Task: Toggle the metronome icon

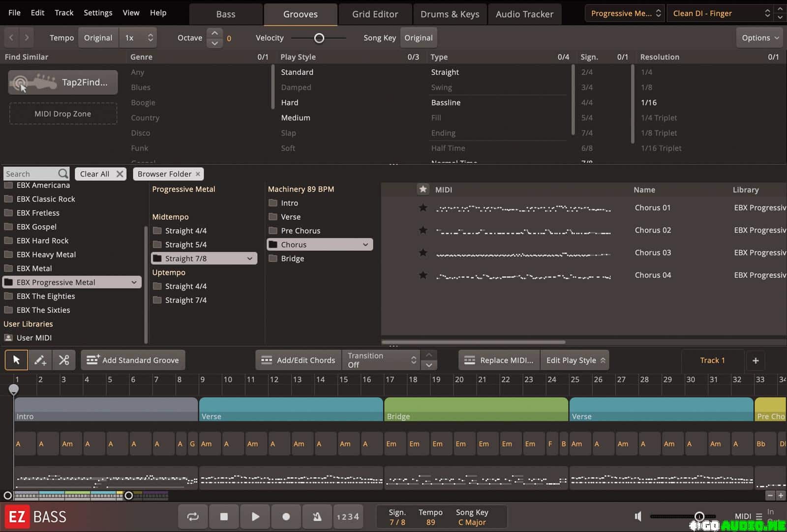Action: (317, 516)
